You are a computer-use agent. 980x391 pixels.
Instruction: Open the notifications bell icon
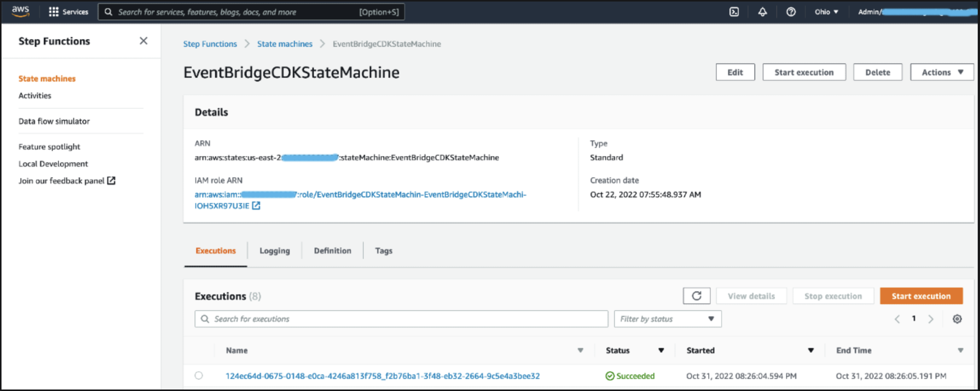click(x=762, y=12)
